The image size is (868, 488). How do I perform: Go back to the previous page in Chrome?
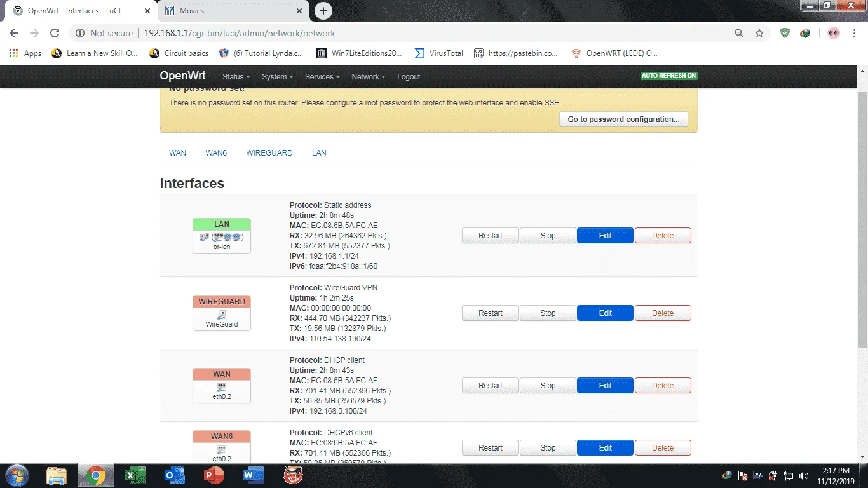(14, 33)
